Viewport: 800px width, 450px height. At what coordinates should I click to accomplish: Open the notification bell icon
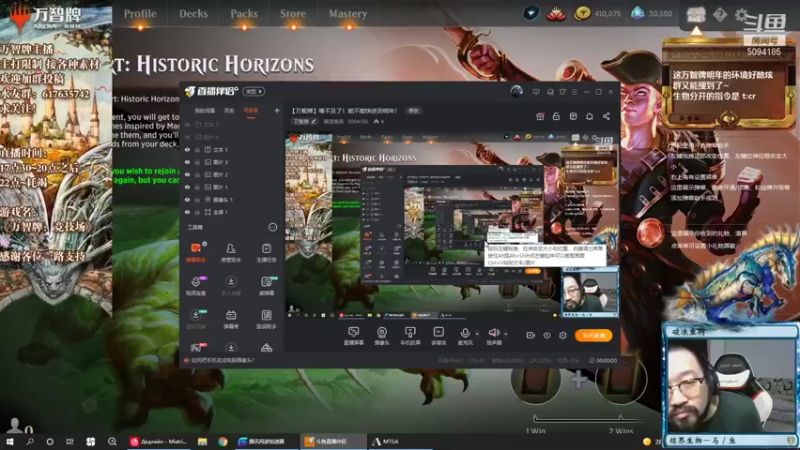click(x=589, y=116)
